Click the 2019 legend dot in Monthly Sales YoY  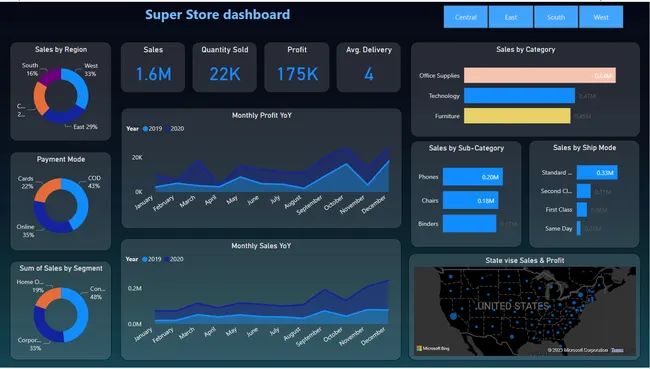145,260
